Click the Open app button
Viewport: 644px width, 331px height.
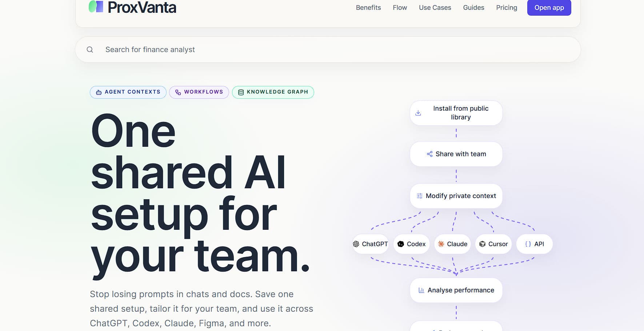(549, 8)
